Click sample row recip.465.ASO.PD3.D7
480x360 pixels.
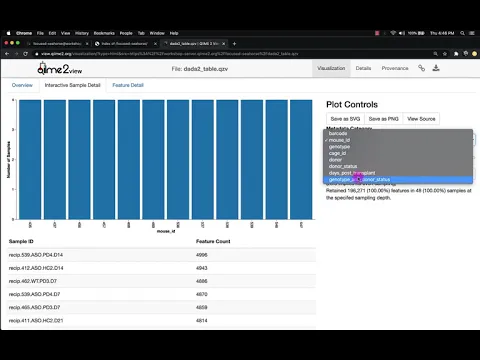162,307
